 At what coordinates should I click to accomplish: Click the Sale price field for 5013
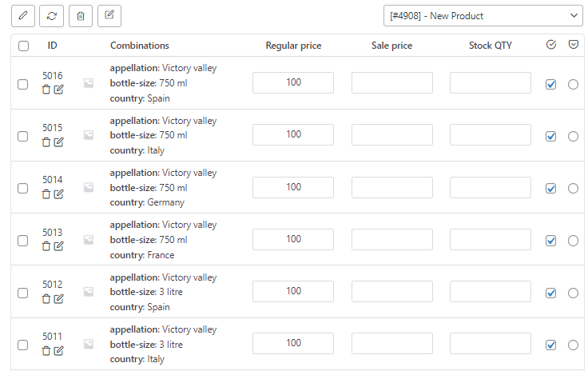click(x=392, y=239)
